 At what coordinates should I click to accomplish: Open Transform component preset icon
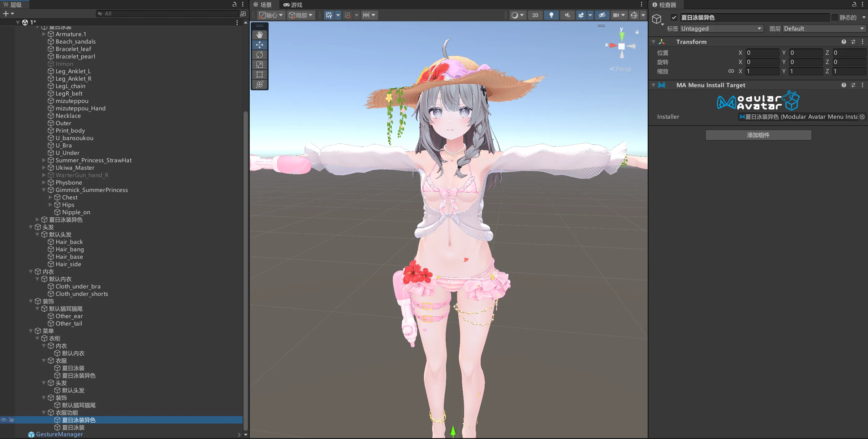(x=853, y=42)
